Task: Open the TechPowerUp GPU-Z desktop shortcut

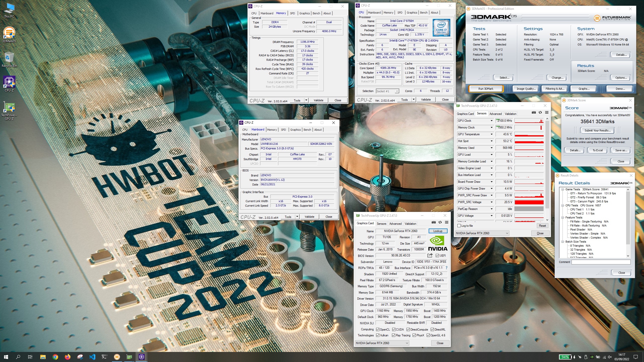Action: coord(9,111)
